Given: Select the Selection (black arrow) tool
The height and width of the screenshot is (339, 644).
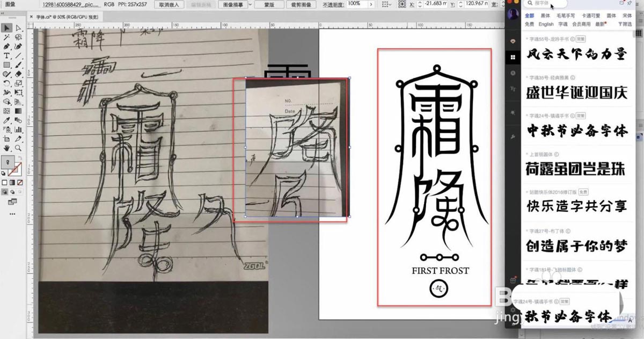Looking at the screenshot, I should [6, 28].
